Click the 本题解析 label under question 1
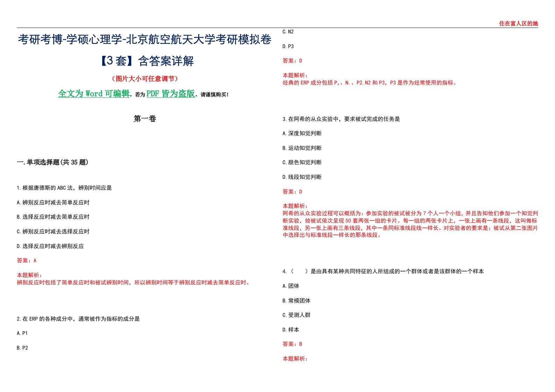Image resolution: width=555 pixels, height=392 pixels. tap(29, 275)
